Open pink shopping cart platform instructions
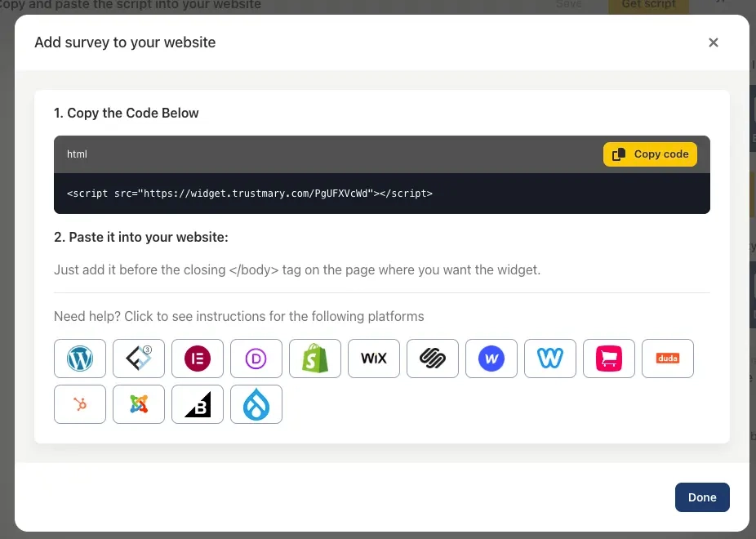Screen dimensions: 756x539 (x=609, y=359)
